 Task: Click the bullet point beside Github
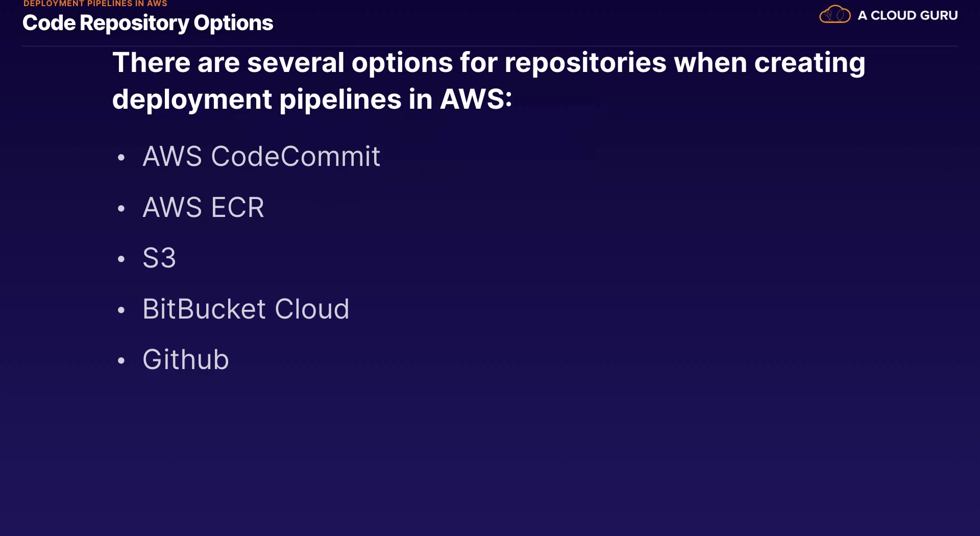point(121,360)
